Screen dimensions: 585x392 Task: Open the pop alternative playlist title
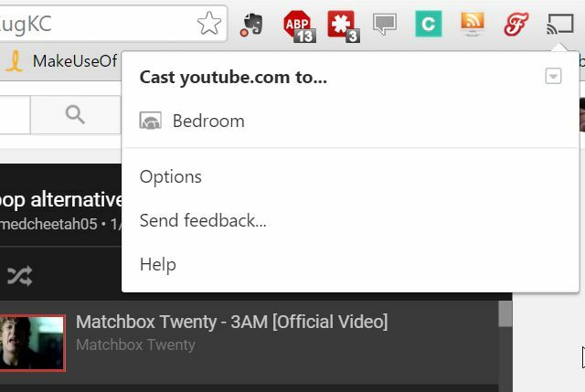pos(61,200)
